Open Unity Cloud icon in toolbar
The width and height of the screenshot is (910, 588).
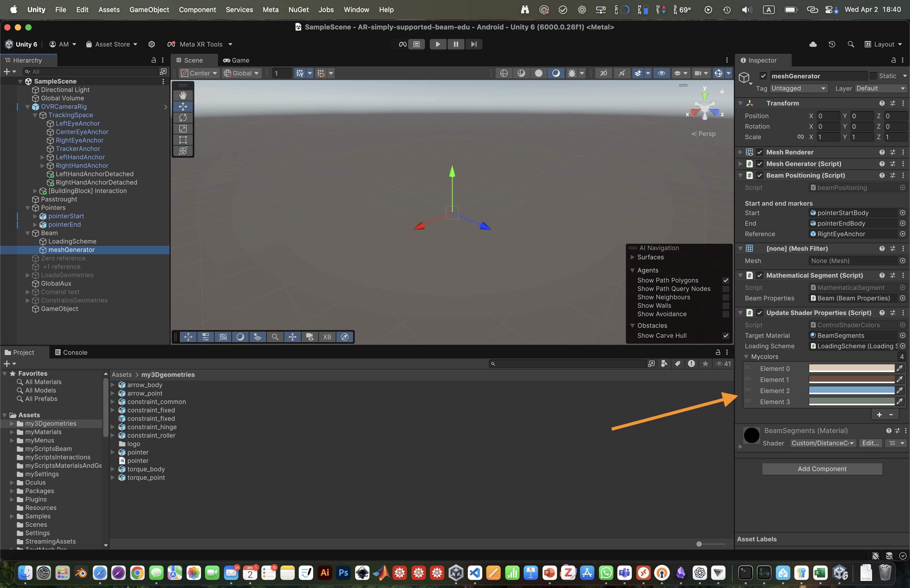pyautogui.click(x=813, y=44)
